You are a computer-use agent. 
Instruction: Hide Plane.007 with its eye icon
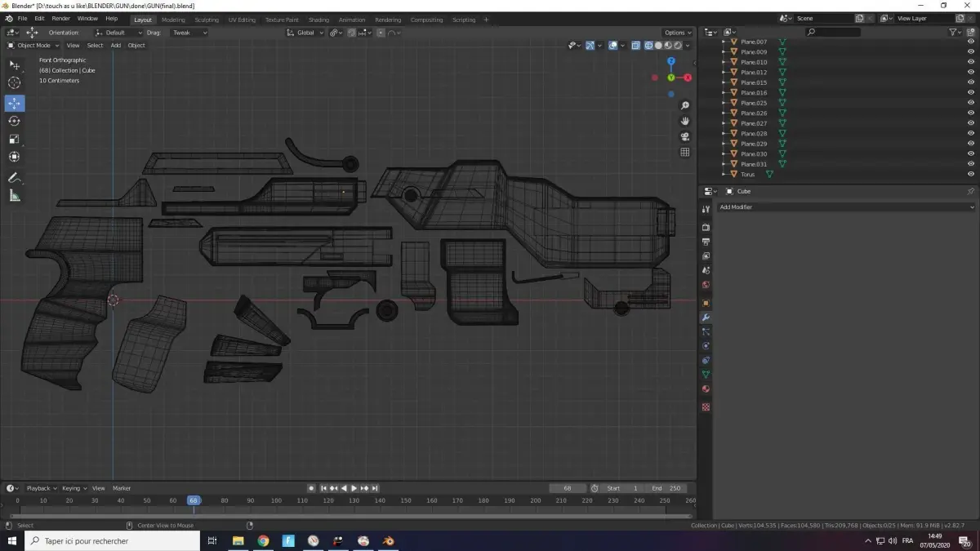[971, 42]
